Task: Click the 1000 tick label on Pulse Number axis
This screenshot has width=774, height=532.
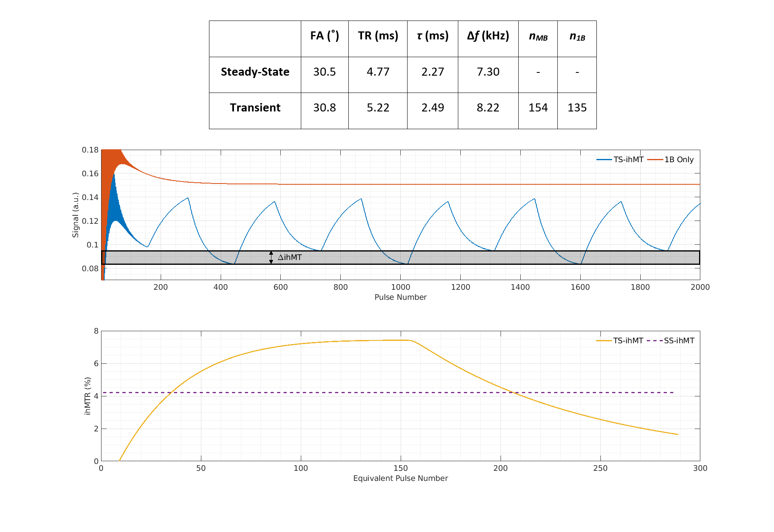Action: (x=400, y=287)
